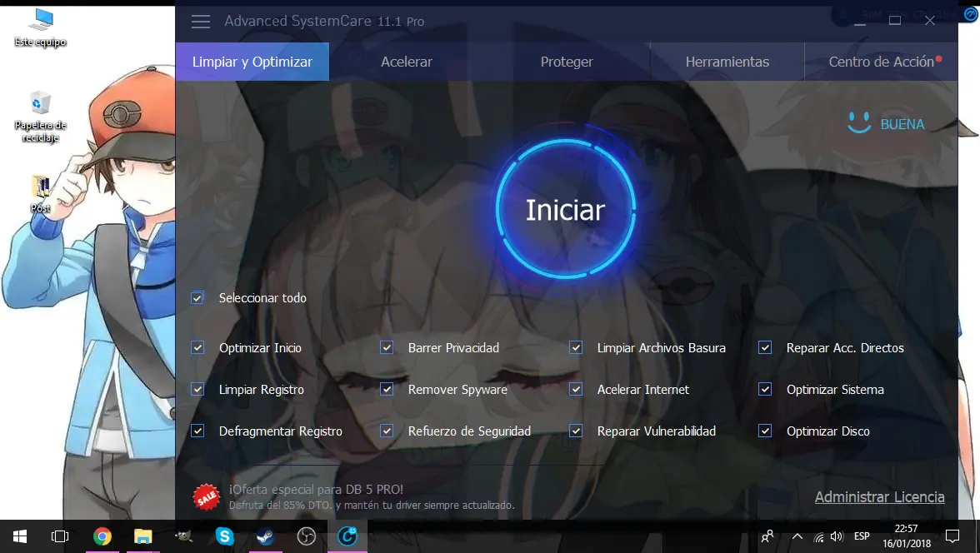This screenshot has width=980, height=553.
Task: Open OBS Studio from the taskbar
Action: (x=307, y=536)
